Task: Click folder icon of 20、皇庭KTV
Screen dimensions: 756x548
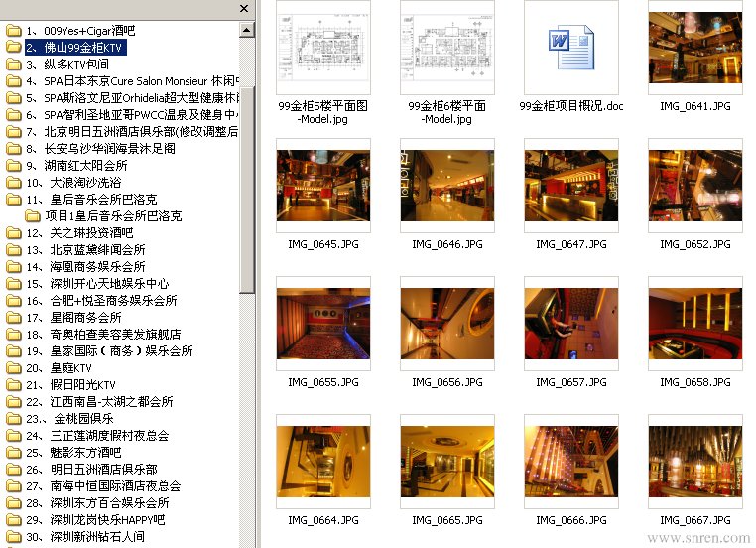Action: tap(14, 368)
